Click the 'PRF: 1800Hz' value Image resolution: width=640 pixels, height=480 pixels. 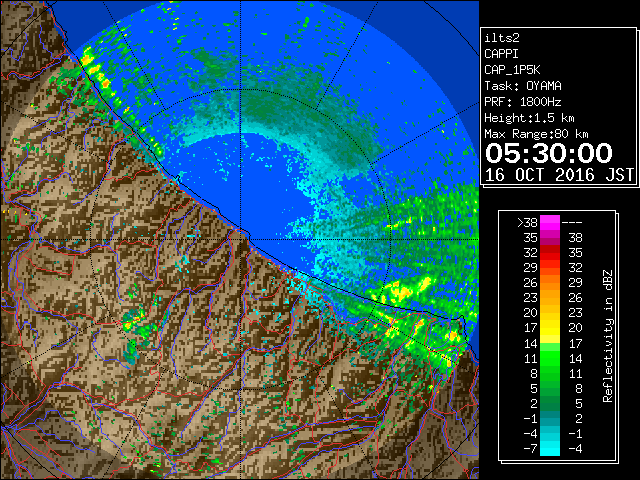[x=523, y=102]
